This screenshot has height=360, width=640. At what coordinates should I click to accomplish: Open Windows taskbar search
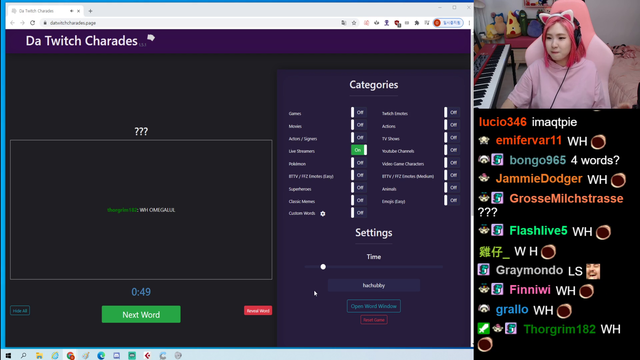24,356
